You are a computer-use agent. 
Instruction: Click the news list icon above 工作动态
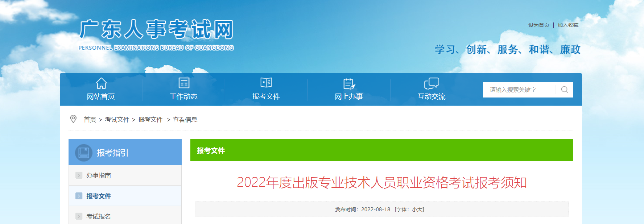pyautogui.click(x=184, y=83)
